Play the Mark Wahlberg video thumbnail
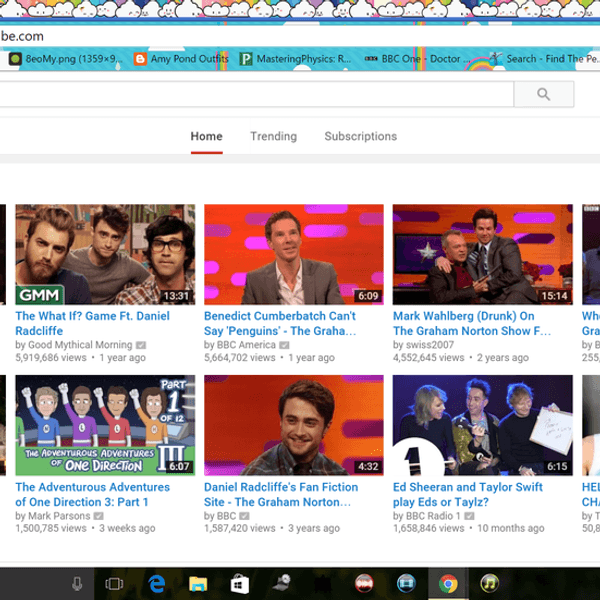Image resolution: width=600 pixels, height=600 pixels. 483,254
